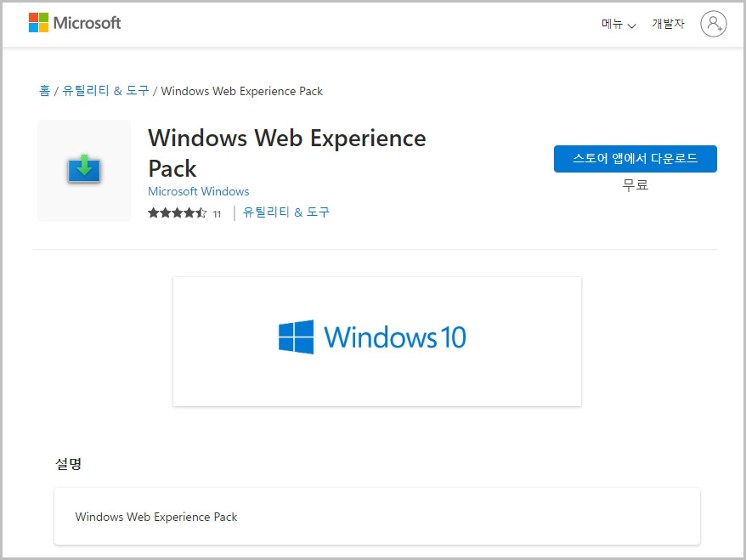Click the star rating icons
The width and height of the screenshot is (746, 560).
177,212
